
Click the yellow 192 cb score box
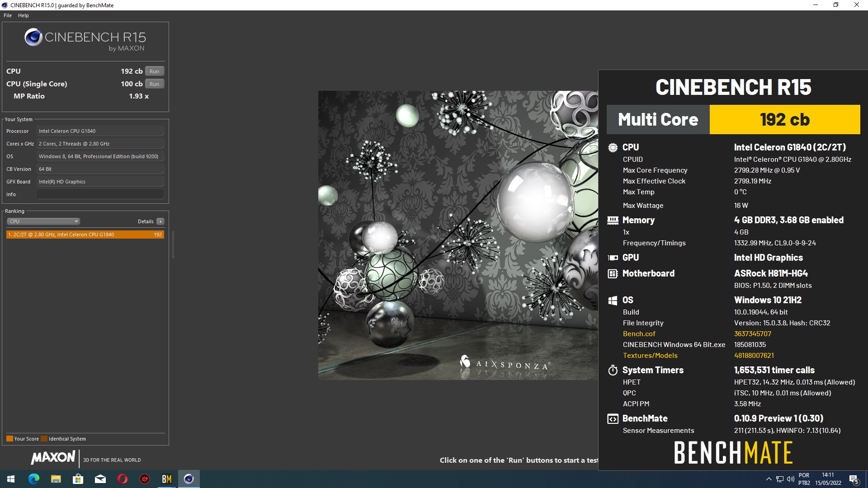[785, 120]
